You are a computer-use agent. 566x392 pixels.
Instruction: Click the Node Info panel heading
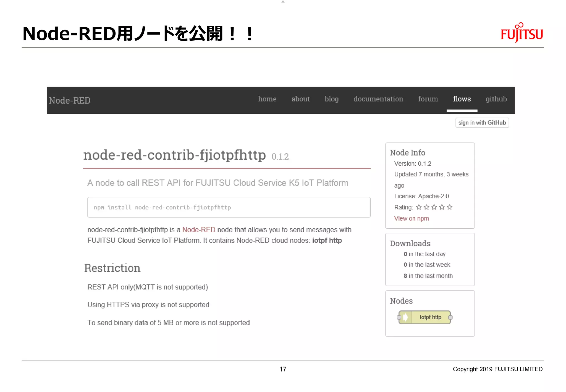pos(407,153)
